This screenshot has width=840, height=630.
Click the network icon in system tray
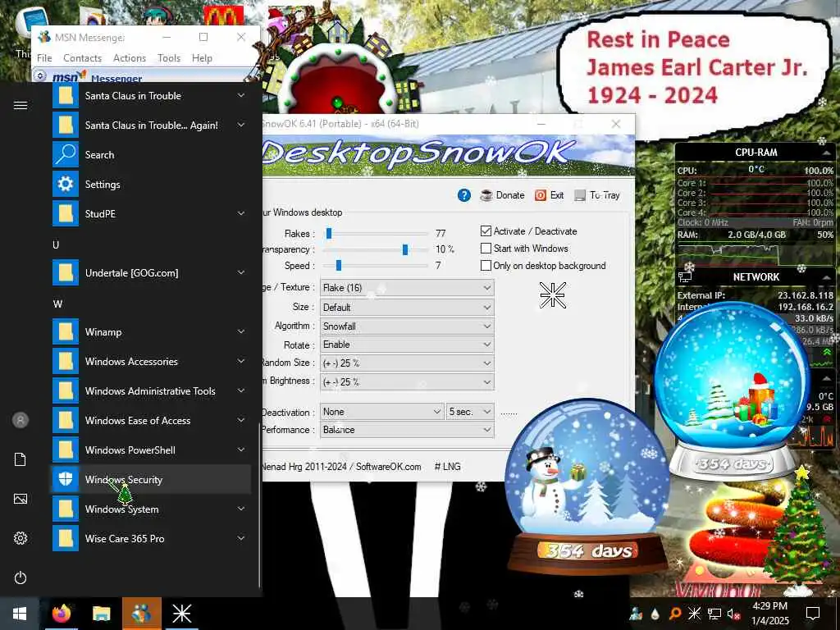(x=714, y=614)
